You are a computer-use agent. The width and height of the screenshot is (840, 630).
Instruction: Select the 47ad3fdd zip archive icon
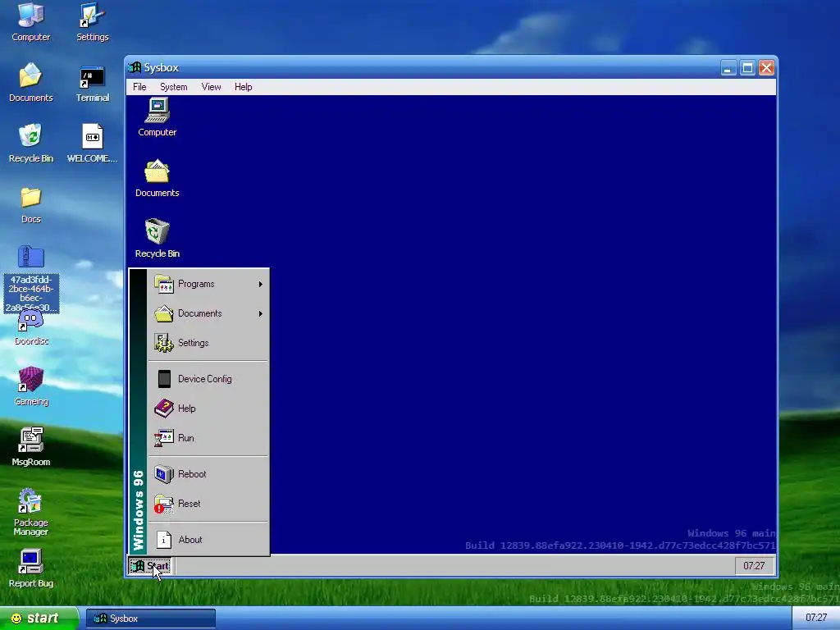tap(30, 278)
